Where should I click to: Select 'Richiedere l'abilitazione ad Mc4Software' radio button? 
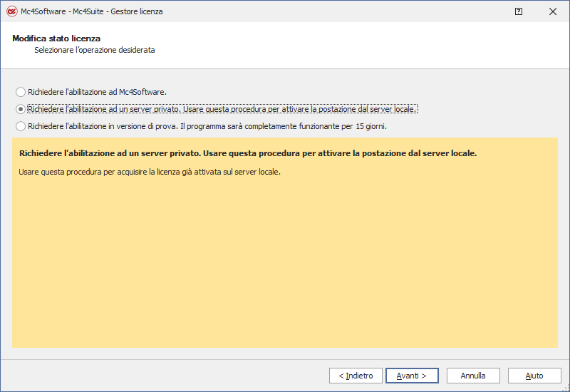tap(21, 92)
